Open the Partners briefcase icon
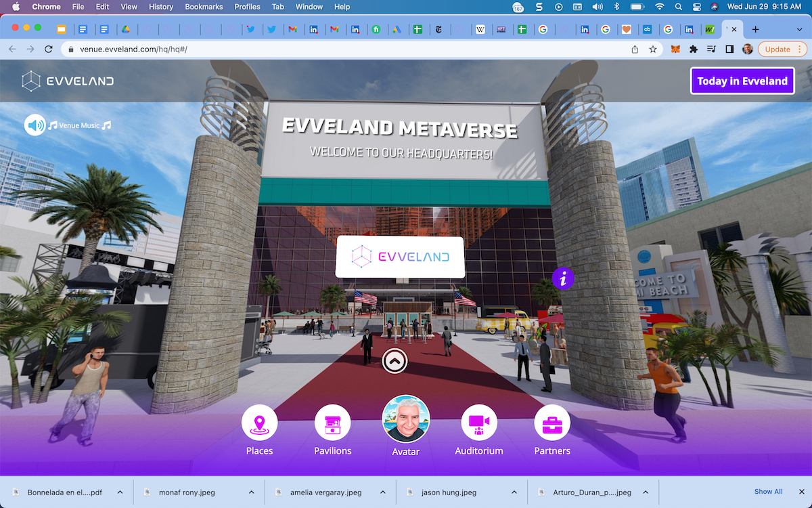812x508 pixels. pyautogui.click(x=552, y=423)
